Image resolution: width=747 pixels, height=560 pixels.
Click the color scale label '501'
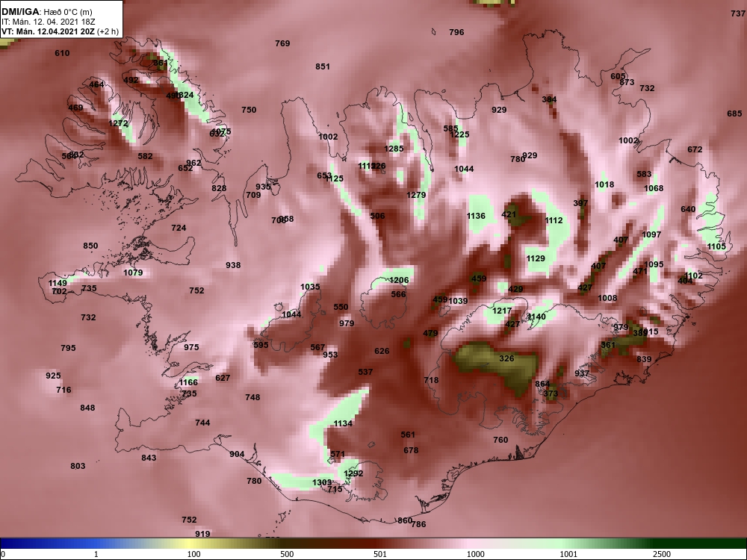pyautogui.click(x=380, y=554)
